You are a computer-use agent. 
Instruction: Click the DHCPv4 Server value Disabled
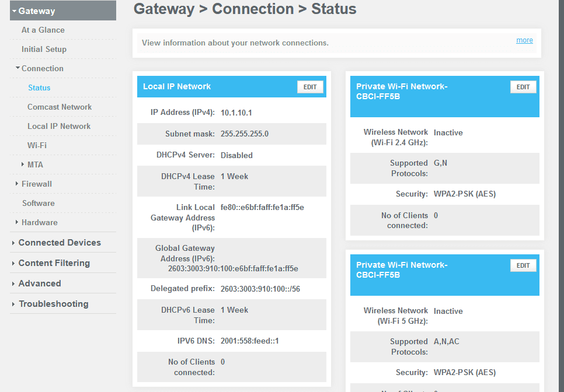coord(236,155)
